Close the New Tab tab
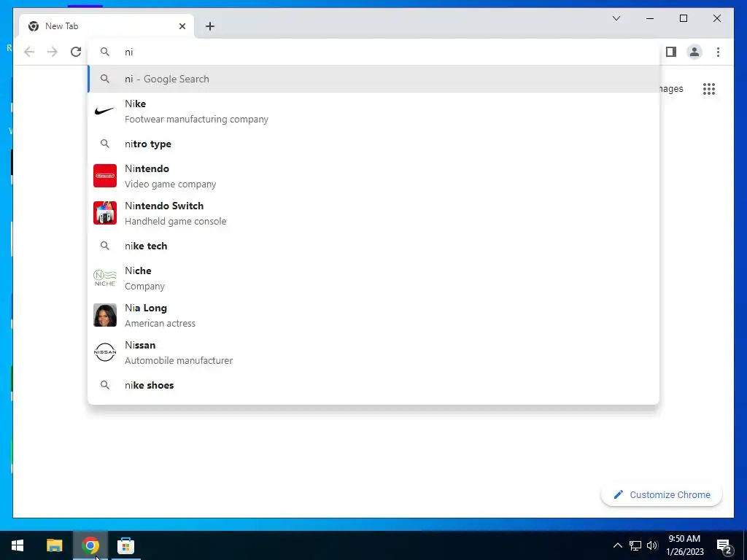Screen dimensions: 747x560 point(182,26)
